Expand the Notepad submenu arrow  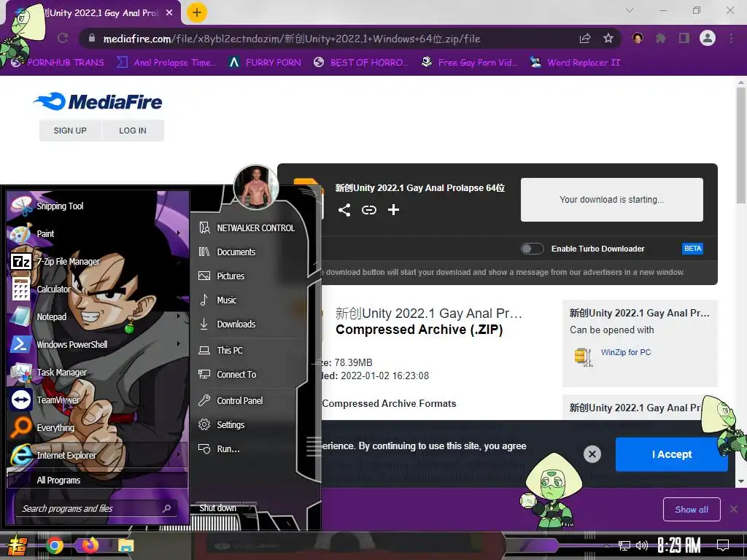[x=179, y=316]
